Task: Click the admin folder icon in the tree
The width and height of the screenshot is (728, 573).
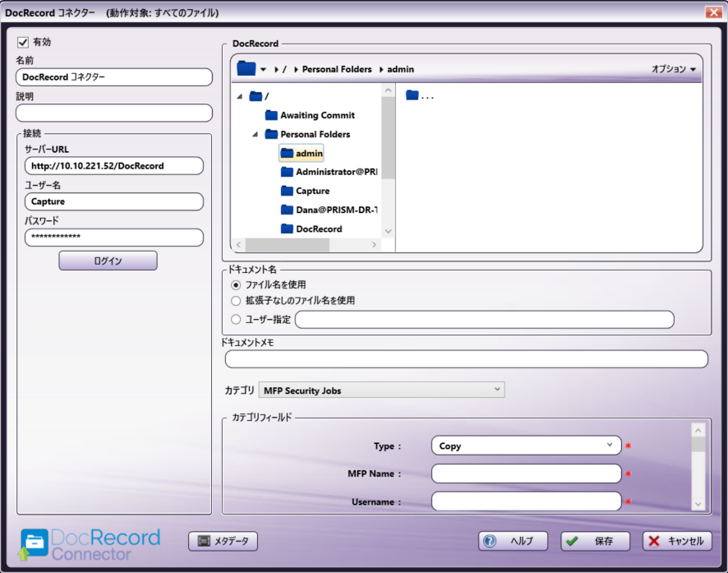Action: click(x=287, y=153)
